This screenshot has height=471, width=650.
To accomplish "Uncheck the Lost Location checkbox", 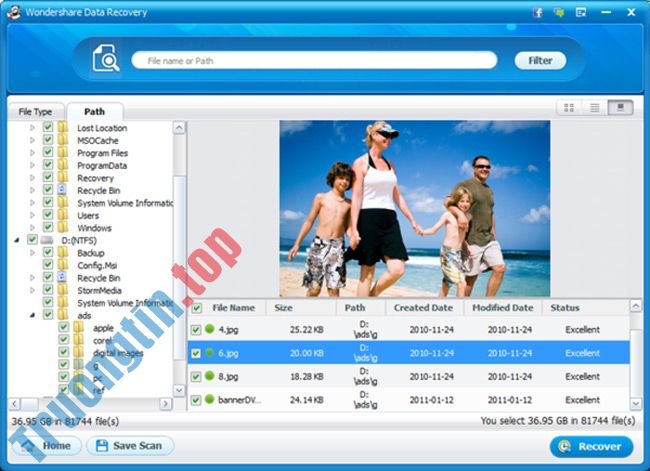I will [48, 127].
